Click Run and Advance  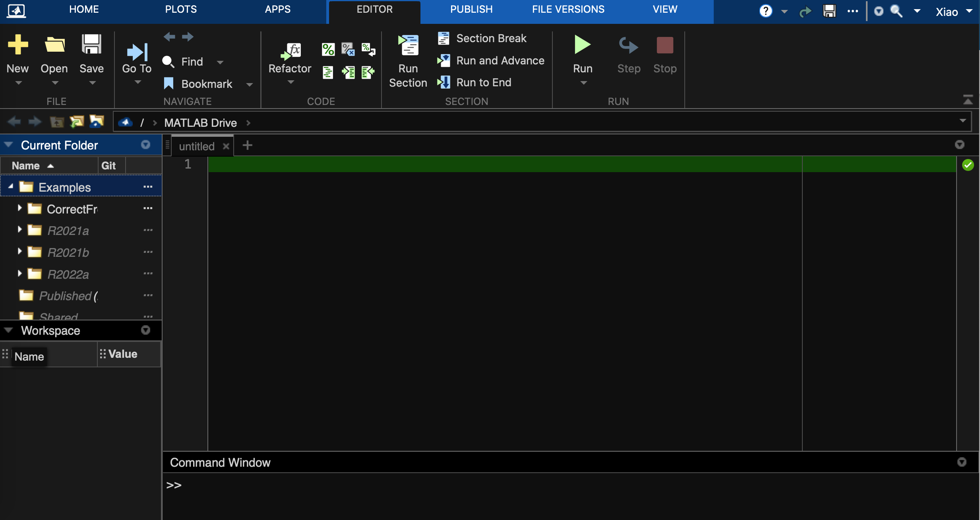pyautogui.click(x=491, y=60)
